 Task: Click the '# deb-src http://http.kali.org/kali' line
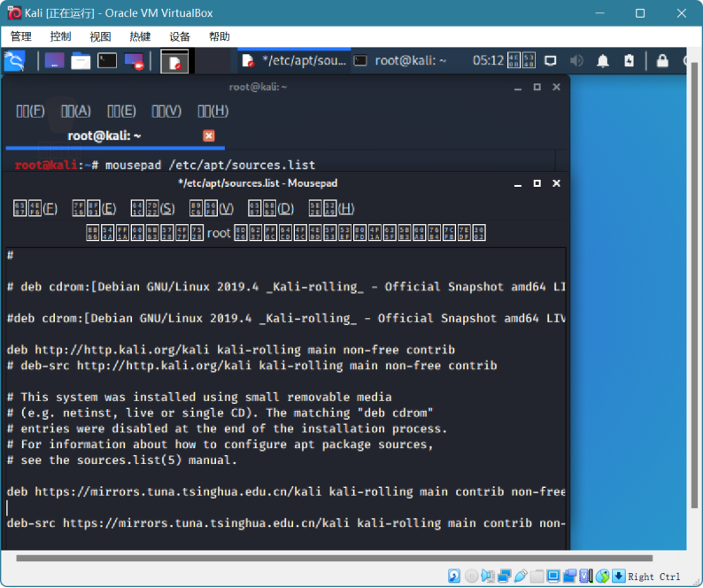pyautogui.click(x=252, y=366)
